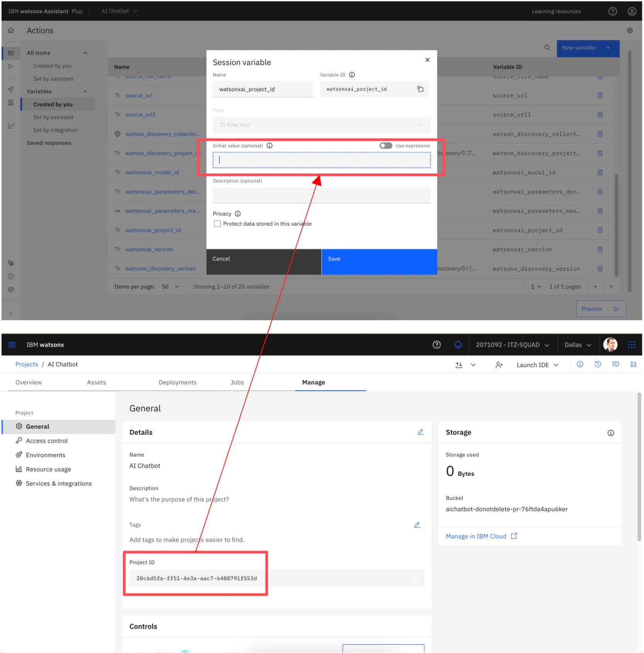
Task: Open the help icon in Assistant header
Action: (612, 11)
